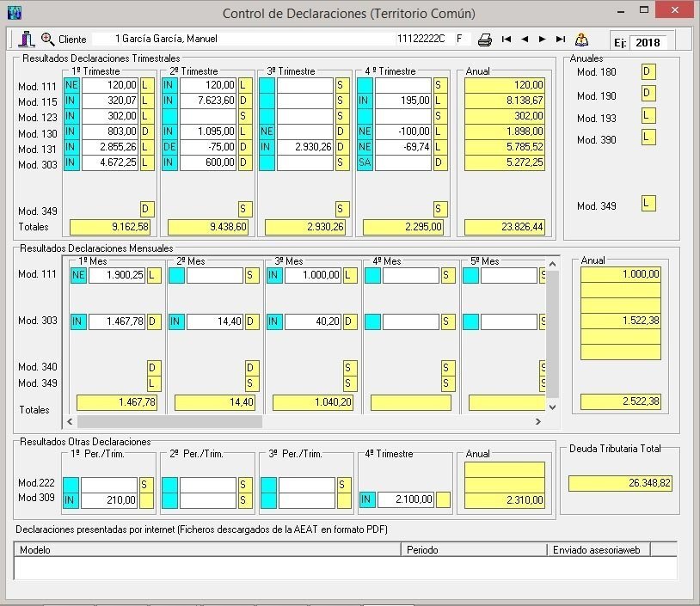Go to next client record
Viewport: 700px width, 606px height.
point(542,40)
